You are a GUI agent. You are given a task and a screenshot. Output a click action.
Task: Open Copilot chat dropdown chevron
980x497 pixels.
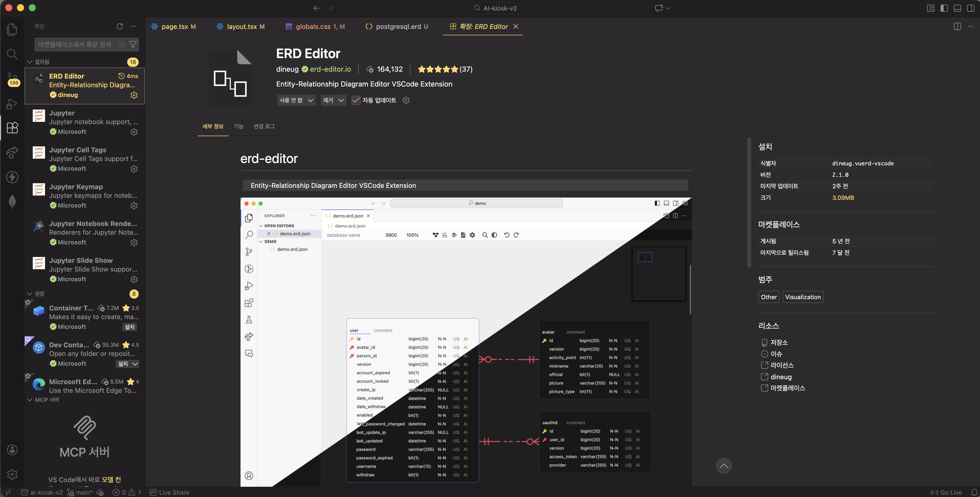tap(667, 8)
